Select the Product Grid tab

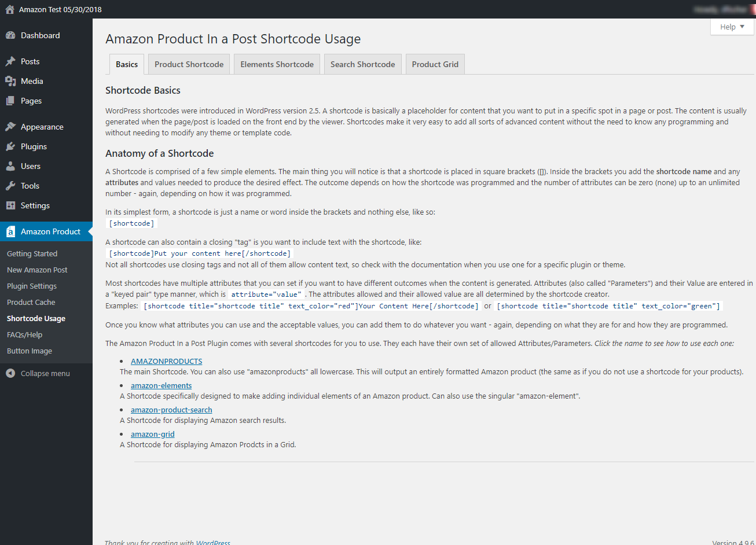pyautogui.click(x=435, y=64)
